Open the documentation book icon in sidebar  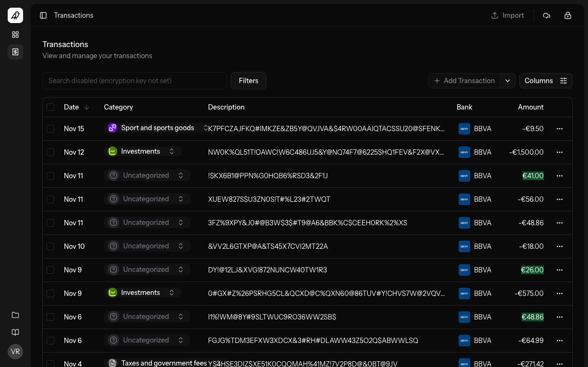tap(15, 332)
